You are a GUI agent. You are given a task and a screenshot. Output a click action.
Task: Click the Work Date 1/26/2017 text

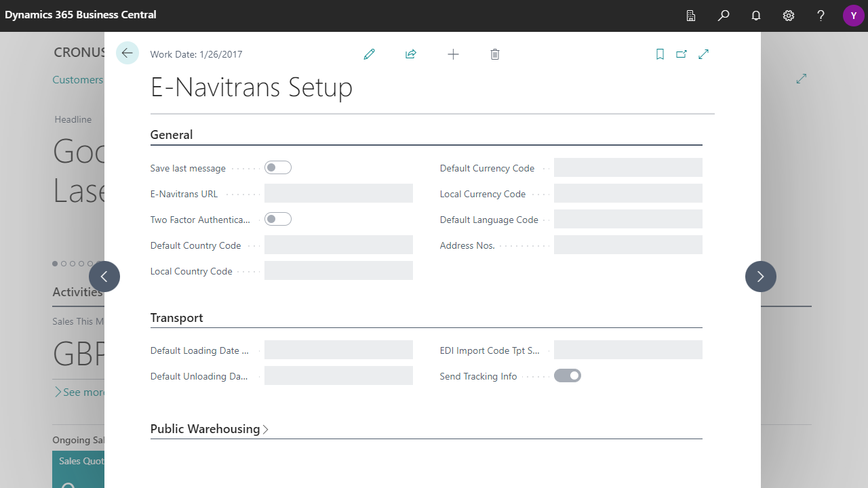click(x=196, y=54)
